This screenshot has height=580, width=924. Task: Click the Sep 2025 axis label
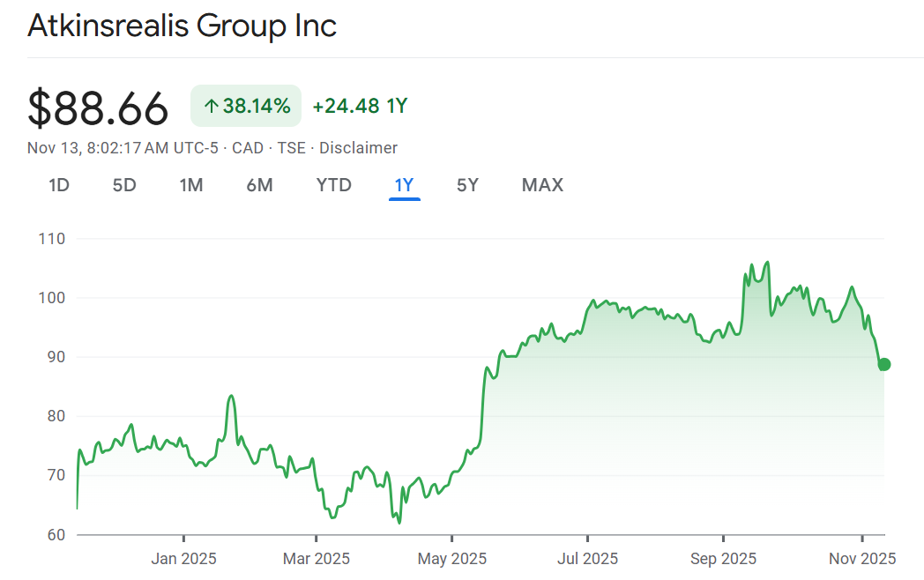(723, 559)
